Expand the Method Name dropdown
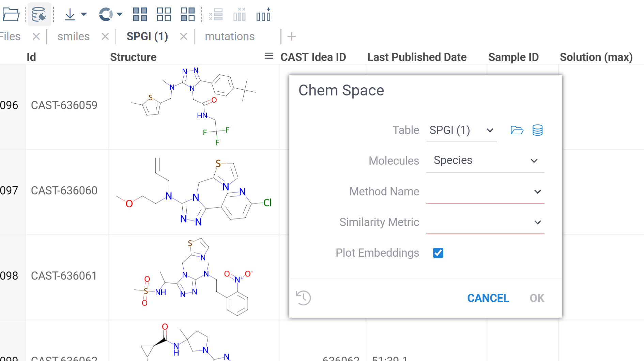 coord(537,192)
